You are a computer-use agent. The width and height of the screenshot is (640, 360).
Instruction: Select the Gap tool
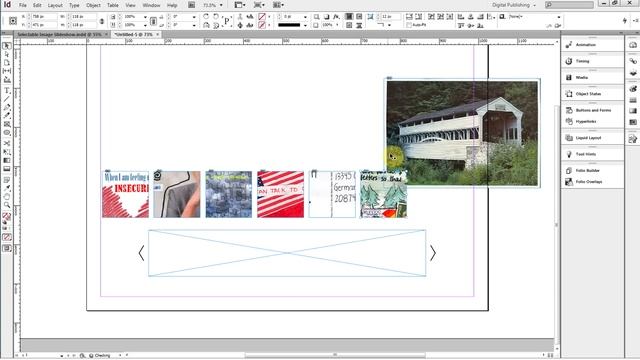coord(7,71)
